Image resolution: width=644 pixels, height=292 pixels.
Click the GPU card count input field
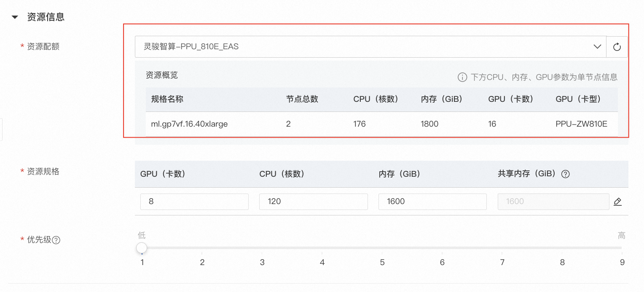coord(194,202)
